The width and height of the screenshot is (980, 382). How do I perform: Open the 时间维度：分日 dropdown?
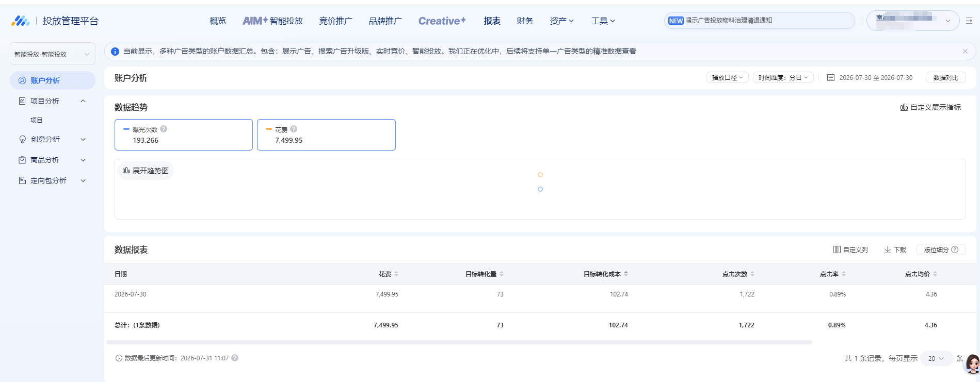[x=783, y=77]
